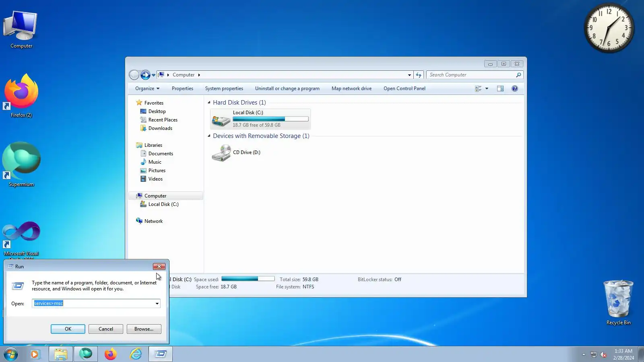
Task: Select Favorites in the navigation pane
Action: click(x=154, y=103)
